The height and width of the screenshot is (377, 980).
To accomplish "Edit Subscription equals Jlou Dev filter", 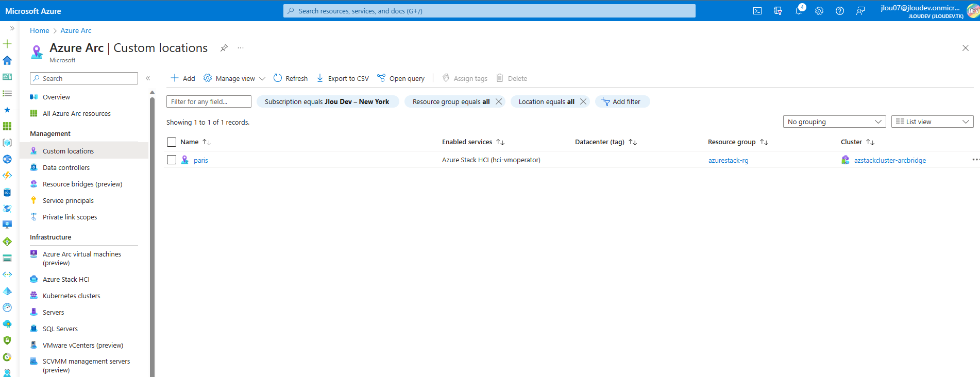I will tap(327, 101).
